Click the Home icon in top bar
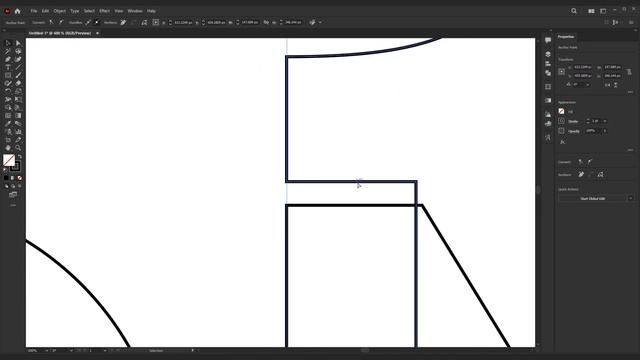 17,11
